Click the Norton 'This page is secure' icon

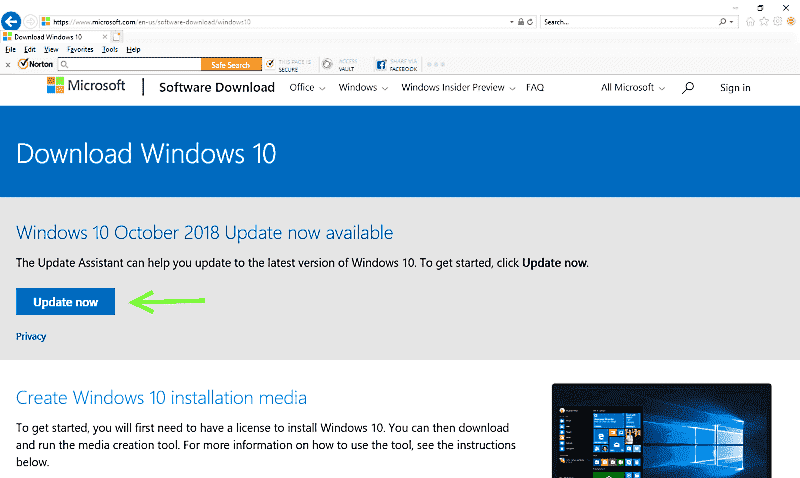coord(270,64)
